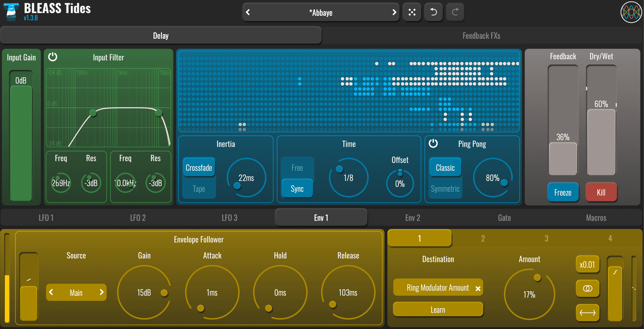Viewport: 644px width, 329px height.
Task: Click the BLEASS waveform logo icon
Action: click(631, 12)
